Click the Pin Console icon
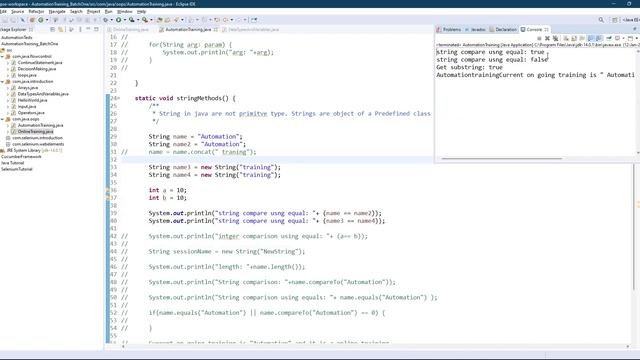Image resolution: width=640 pixels, height=360 pixels. pos(609,38)
